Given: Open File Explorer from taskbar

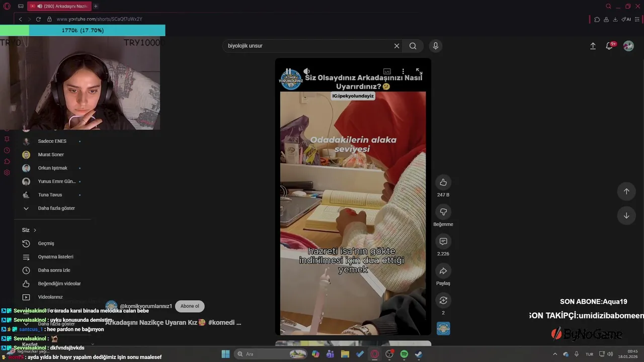Looking at the screenshot, I should click(345, 354).
